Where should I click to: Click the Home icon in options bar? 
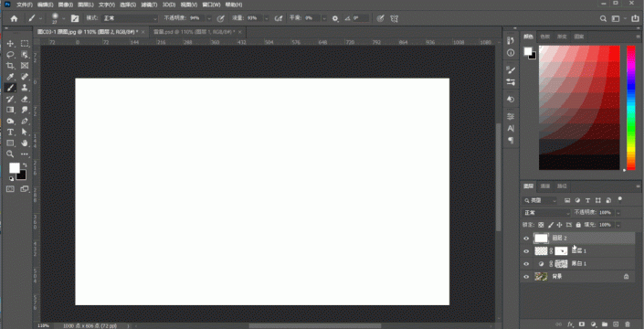point(14,18)
